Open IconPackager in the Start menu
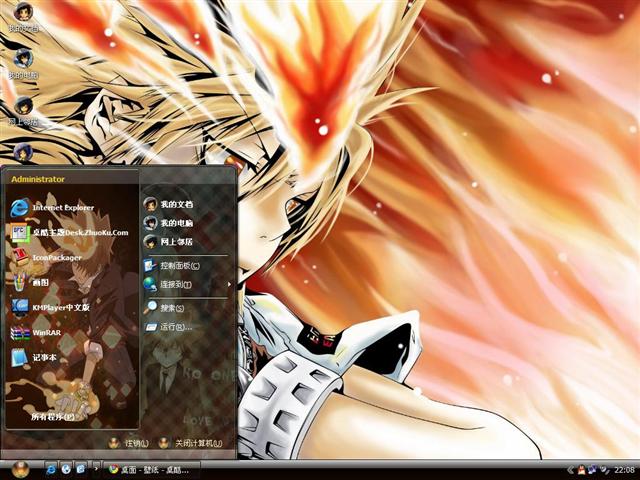Image resolution: width=640 pixels, height=480 pixels. tap(46, 258)
